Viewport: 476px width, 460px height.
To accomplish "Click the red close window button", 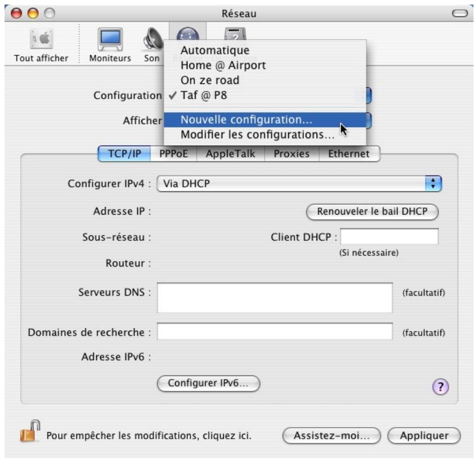I will [x=16, y=13].
